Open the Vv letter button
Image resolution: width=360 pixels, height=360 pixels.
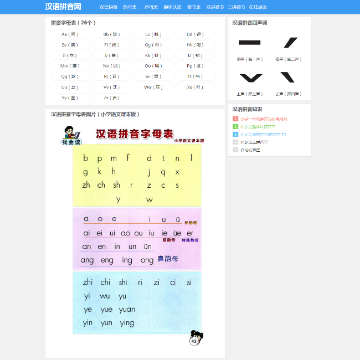click(112, 87)
